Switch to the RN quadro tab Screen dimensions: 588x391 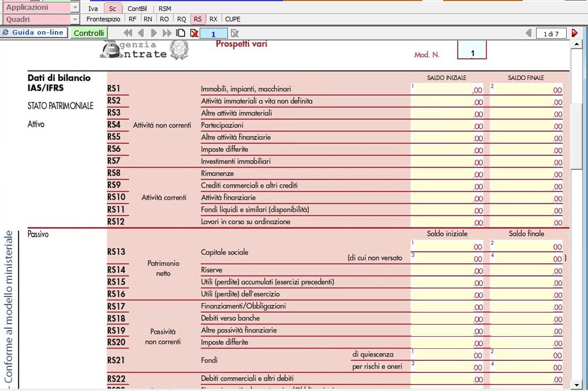click(148, 19)
